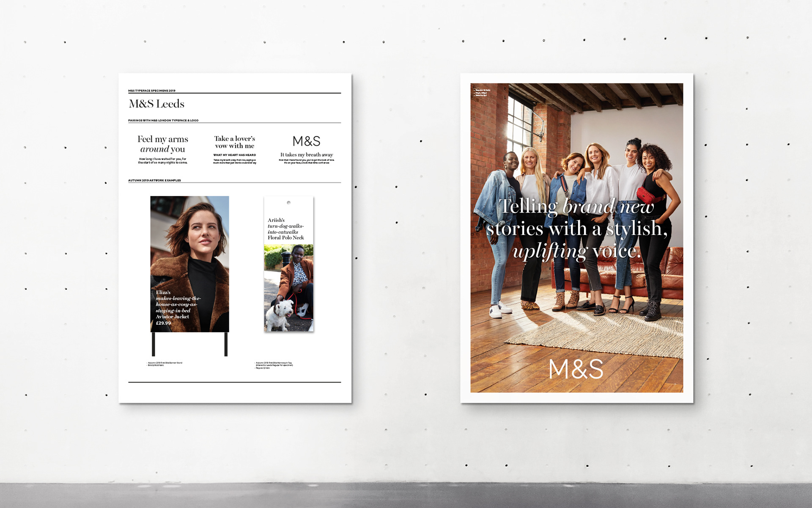This screenshot has width=812, height=508.
Task: Click the 'It takes my breath away' line
Action: 307,155
